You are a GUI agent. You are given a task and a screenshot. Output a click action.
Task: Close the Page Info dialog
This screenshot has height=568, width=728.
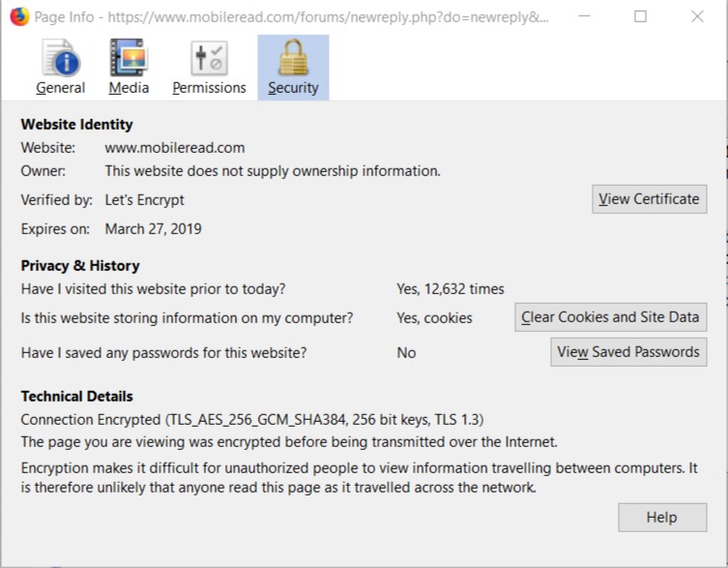pos(697,16)
